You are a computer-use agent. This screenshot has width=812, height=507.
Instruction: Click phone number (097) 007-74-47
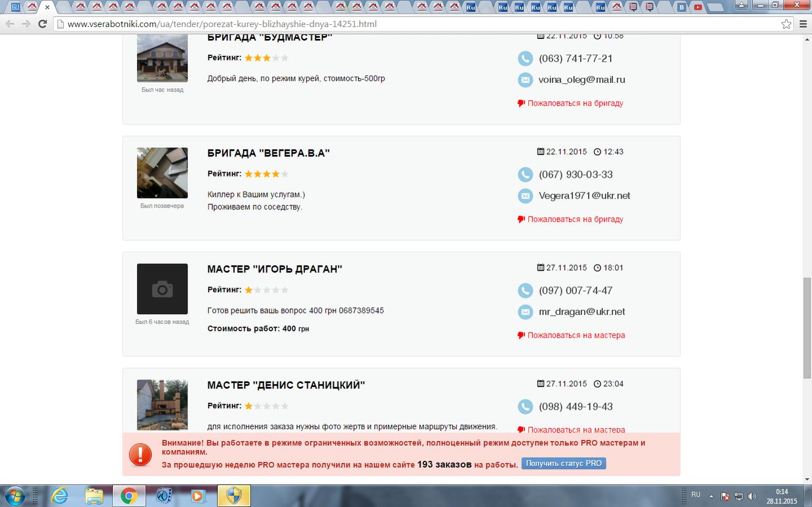point(576,291)
